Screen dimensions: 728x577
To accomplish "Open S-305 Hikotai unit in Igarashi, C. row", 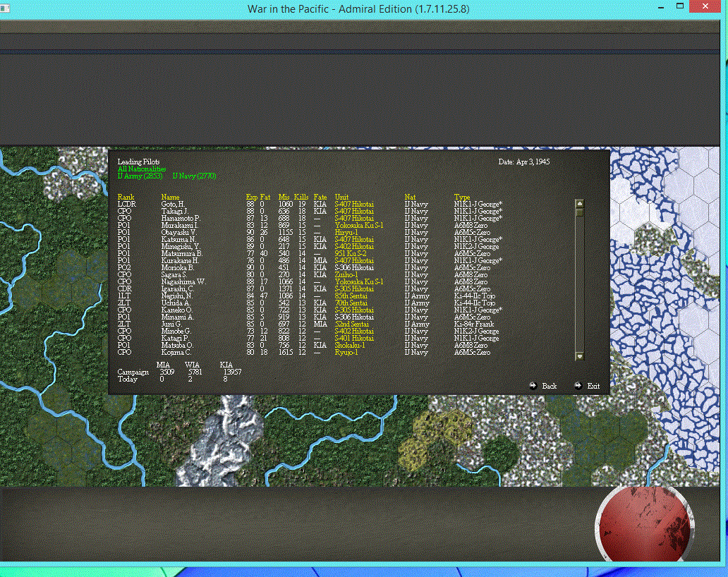I will coord(354,288).
